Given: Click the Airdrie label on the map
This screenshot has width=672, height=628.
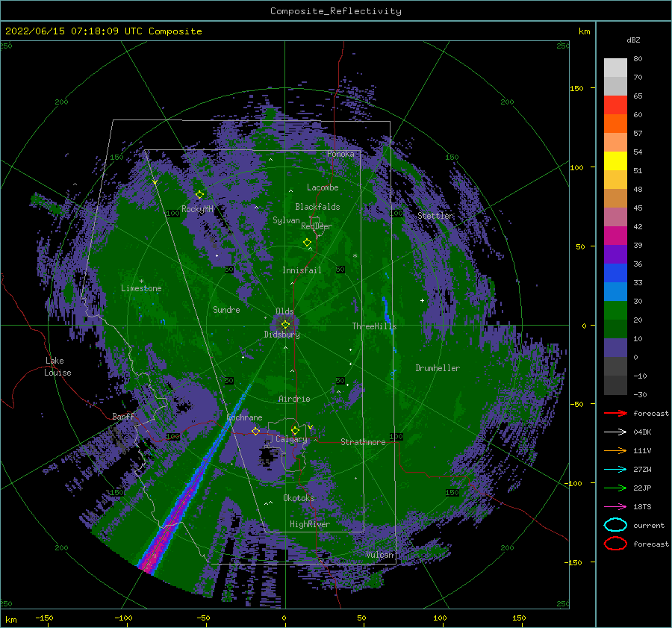Looking at the screenshot, I should click(x=294, y=399).
